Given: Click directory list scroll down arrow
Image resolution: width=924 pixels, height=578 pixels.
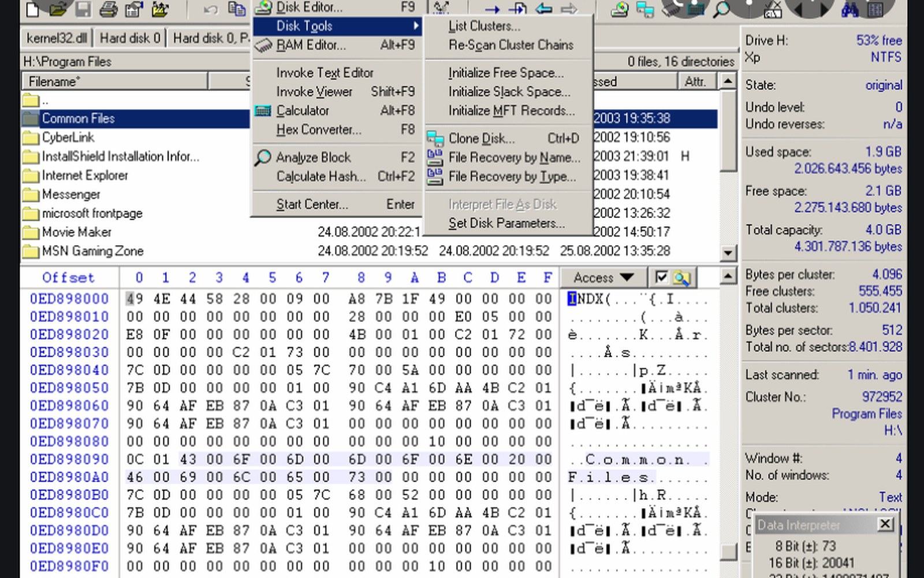Looking at the screenshot, I should coord(728,253).
